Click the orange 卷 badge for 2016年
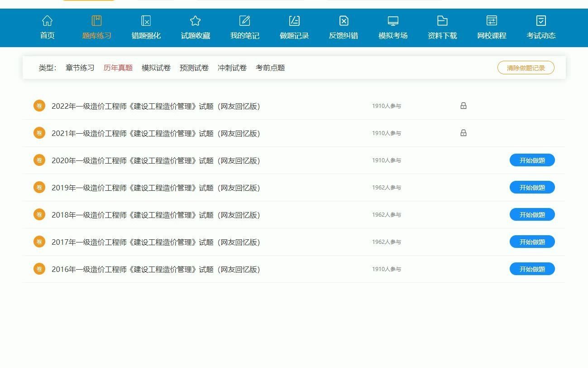 click(x=39, y=269)
